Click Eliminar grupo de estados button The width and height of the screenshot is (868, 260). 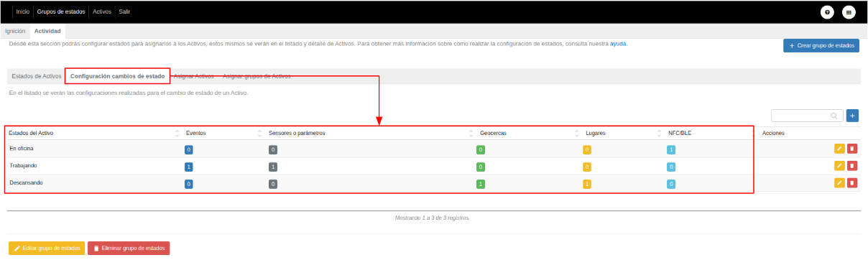tap(129, 248)
